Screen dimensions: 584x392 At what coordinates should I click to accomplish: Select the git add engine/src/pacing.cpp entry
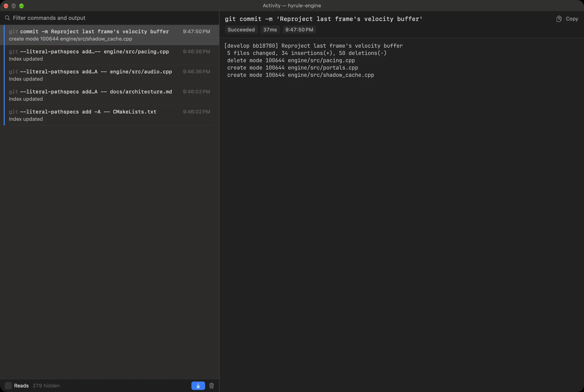point(109,55)
